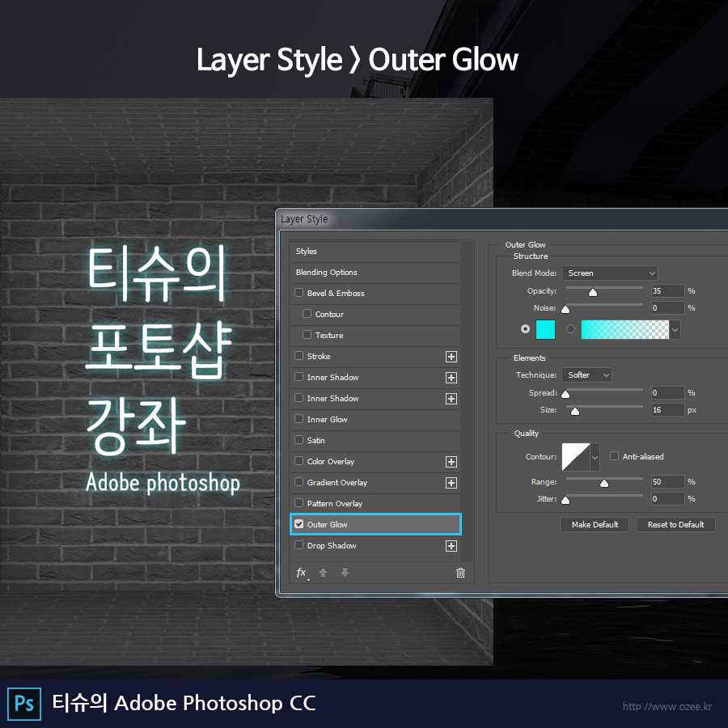Click plus icon beside Drop Shadow
The width and height of the screenshot is (728, 728).
[451, 546]
